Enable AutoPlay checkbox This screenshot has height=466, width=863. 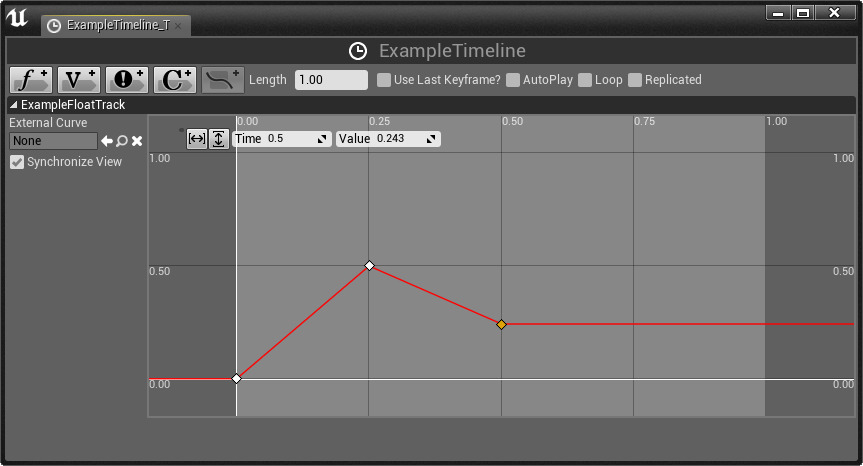coord(512,80)
